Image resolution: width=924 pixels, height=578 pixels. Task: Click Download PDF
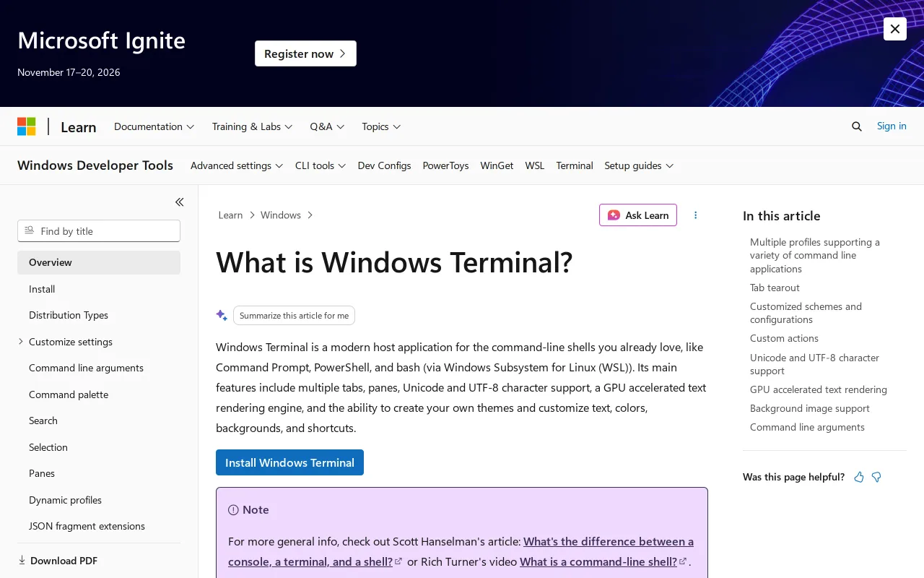tap(58, 561)
